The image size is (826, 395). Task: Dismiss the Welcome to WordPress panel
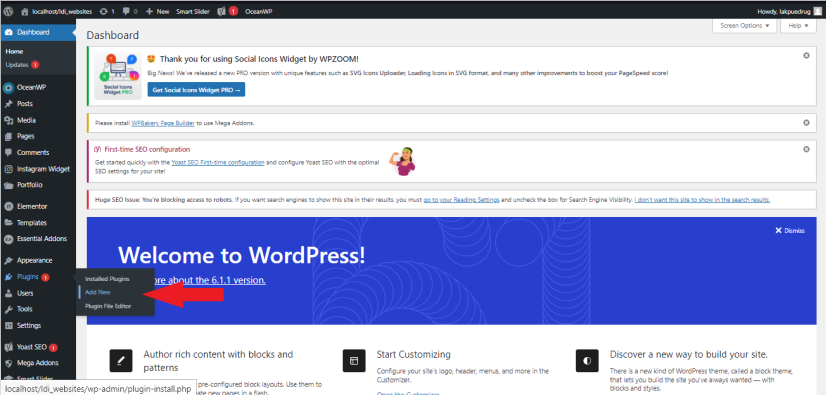tap(790, 231)
